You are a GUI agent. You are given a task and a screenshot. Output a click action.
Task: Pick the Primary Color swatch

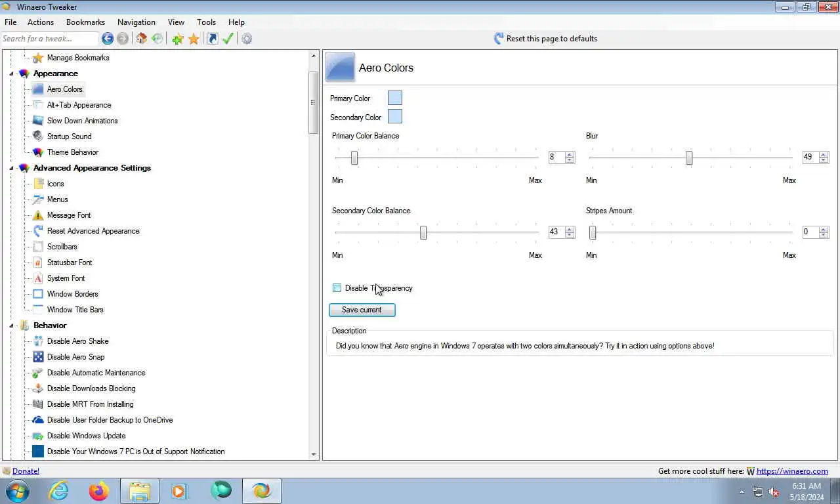pyautogui.click(x=395, y=98)
